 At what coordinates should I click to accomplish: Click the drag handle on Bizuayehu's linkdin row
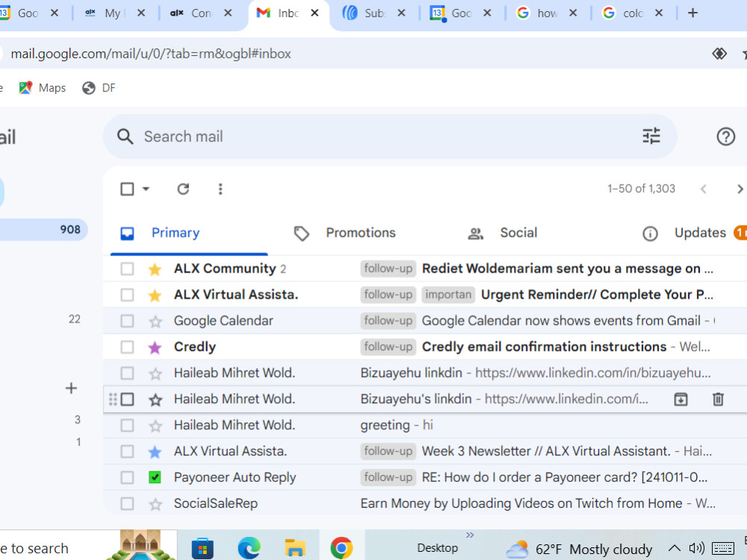113,399
